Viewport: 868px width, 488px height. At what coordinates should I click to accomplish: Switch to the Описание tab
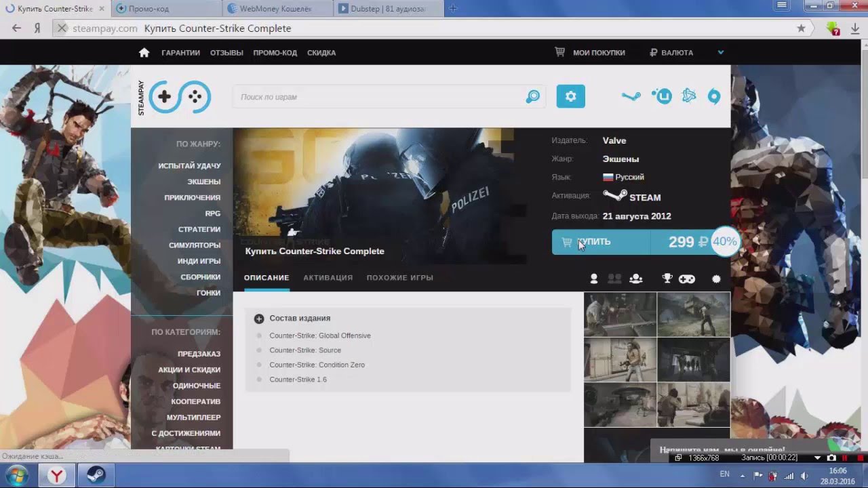tap(267, 278)
